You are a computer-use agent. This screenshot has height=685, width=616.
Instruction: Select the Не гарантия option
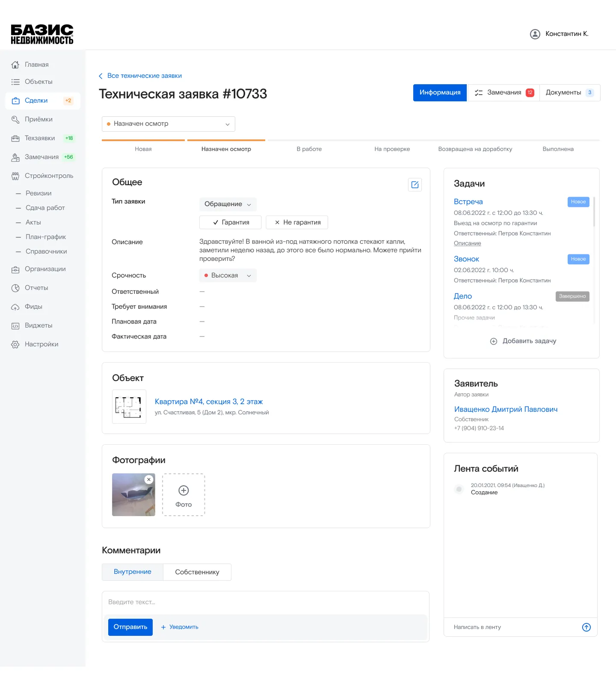[297, 222]
